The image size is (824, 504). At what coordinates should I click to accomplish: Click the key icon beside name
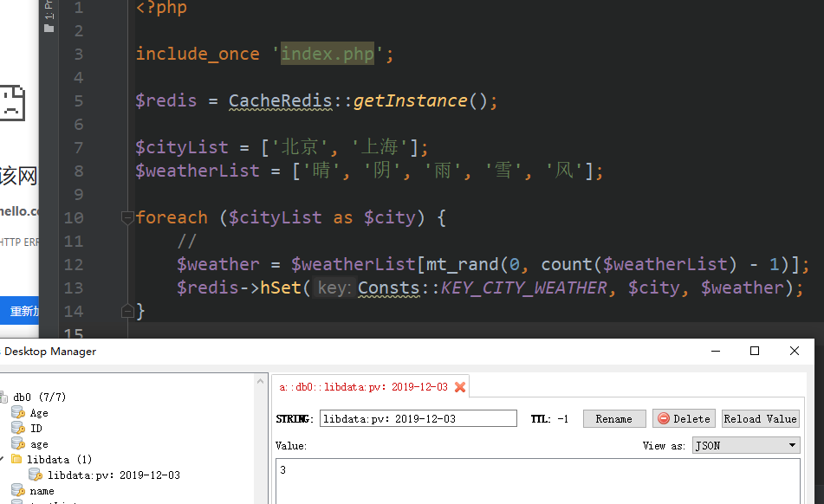18,491
